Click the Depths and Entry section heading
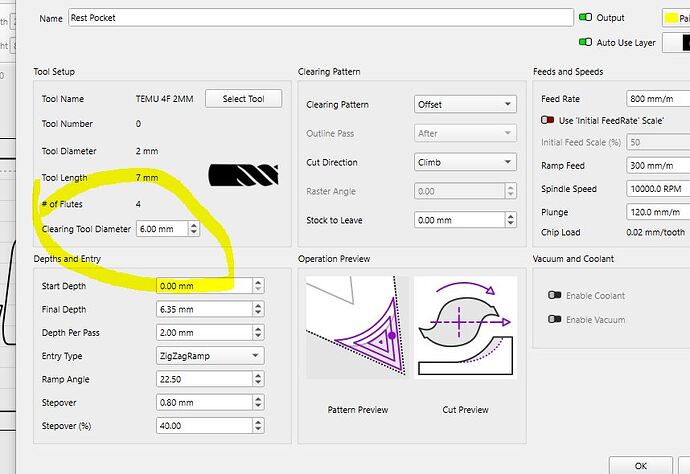690x474 pixels. [67, 258]
